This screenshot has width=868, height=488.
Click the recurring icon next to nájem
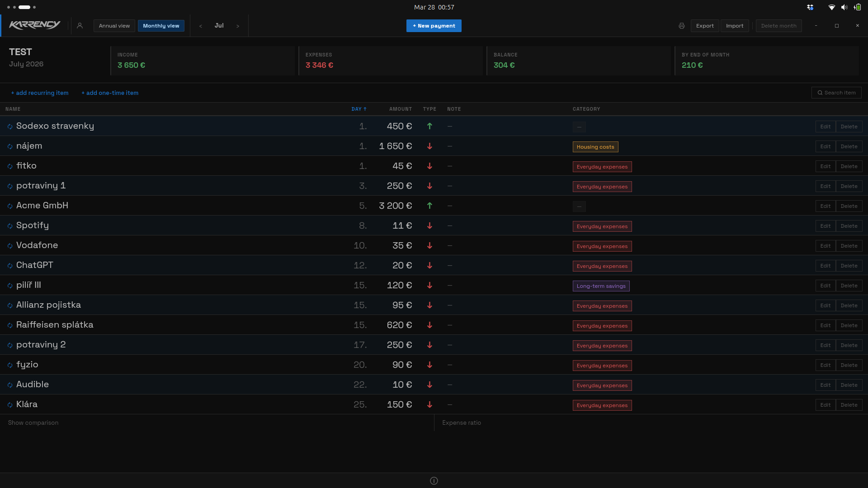point(10,146)
